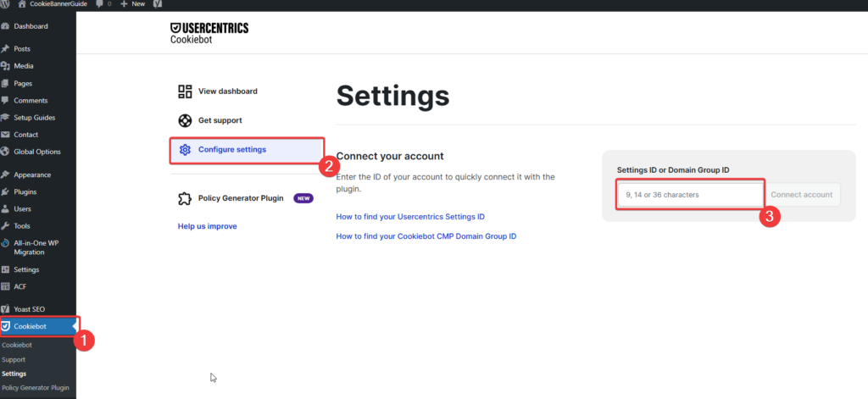Image resolution: width=868 pixels, height=399 pixels.
Task: Click the Setup Guides graduation cap icon
Action: point(6,117)
